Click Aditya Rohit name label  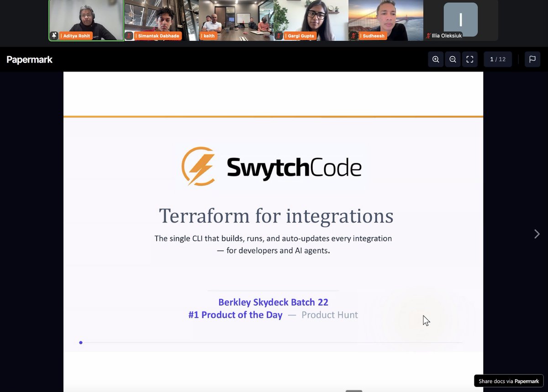(76, 36)
